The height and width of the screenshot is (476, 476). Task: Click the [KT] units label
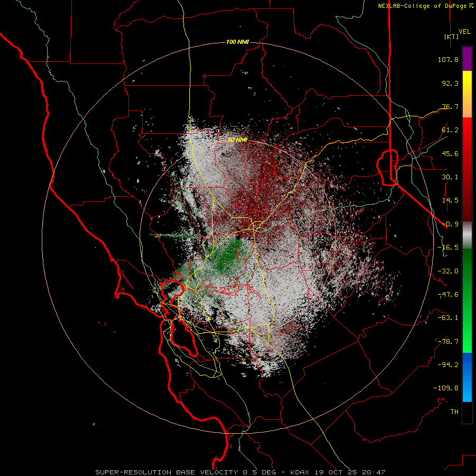pos(452,36)
